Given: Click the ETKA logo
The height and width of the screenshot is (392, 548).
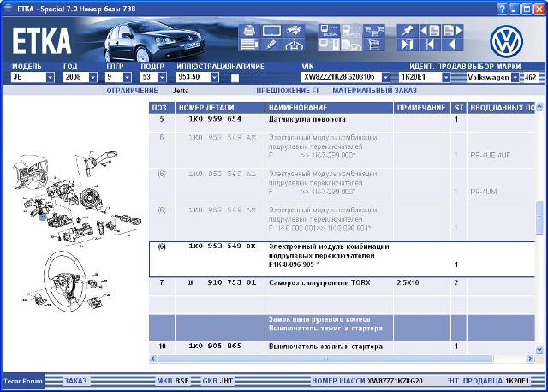Looking at the screenshot, I should 42,41.
